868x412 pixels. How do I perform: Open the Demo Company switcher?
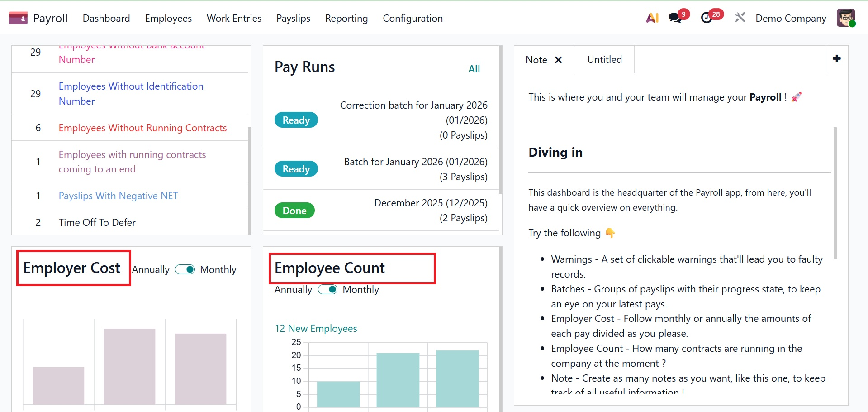tap(791, 18)
